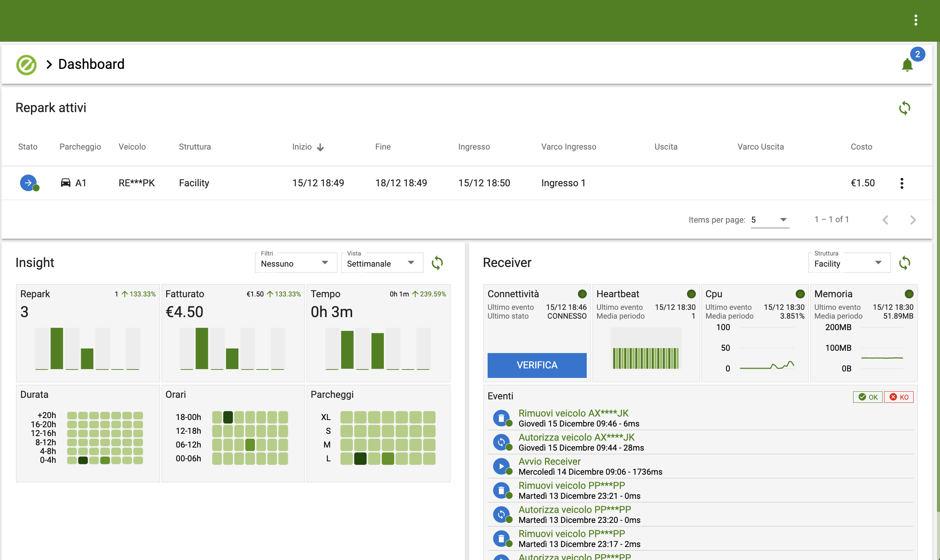The image size is (940, 560).
Task: Sort by Inizio column arrow
Action: click(x=320, y=147)
